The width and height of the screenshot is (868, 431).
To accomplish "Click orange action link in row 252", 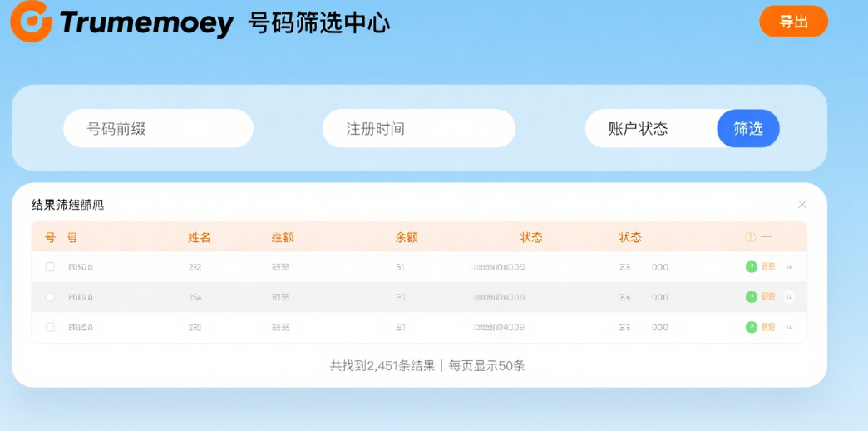I will (768, 267).
